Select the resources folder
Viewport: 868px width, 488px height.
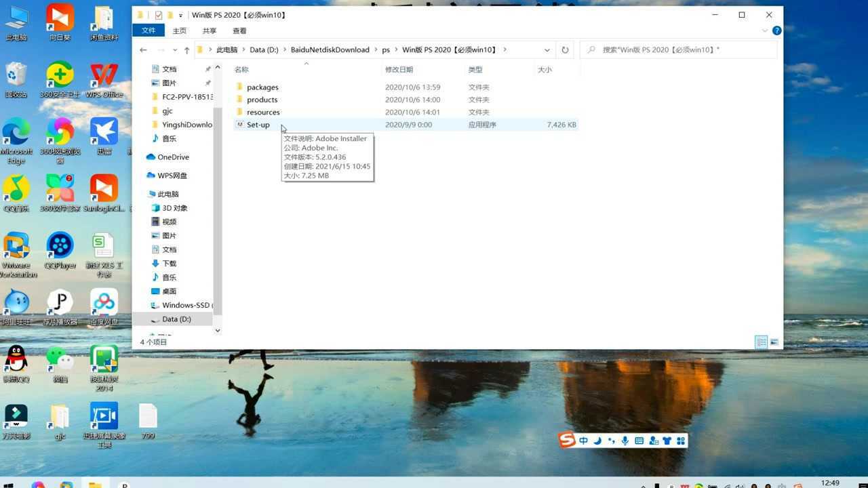[x=263, y=112]
